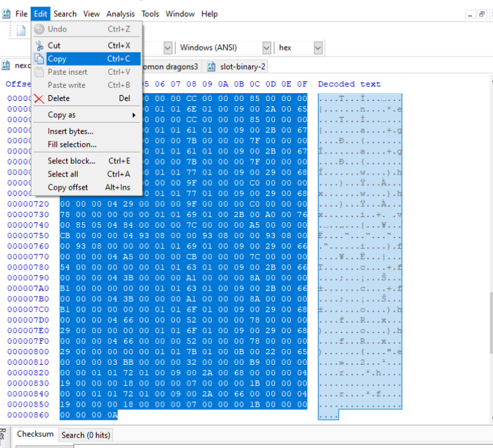Open the View menu
The width and height of the screenshot is (493, 448).
(x=91, y=14)
